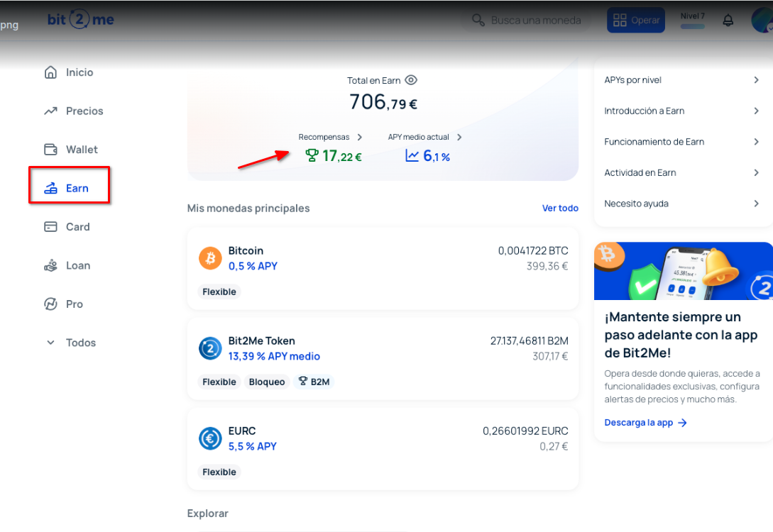Viewport: 773px width, 532px height.
Task: Click the Ver todo link
Action: [560, 208]
